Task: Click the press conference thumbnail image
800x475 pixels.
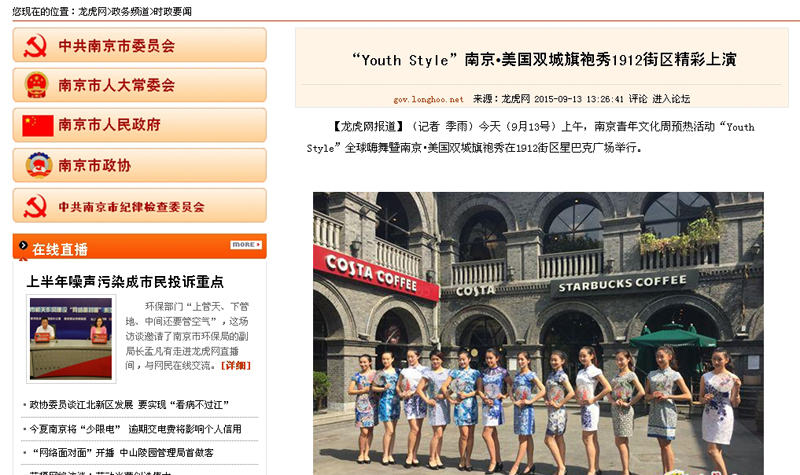Action: coord(71,338)
